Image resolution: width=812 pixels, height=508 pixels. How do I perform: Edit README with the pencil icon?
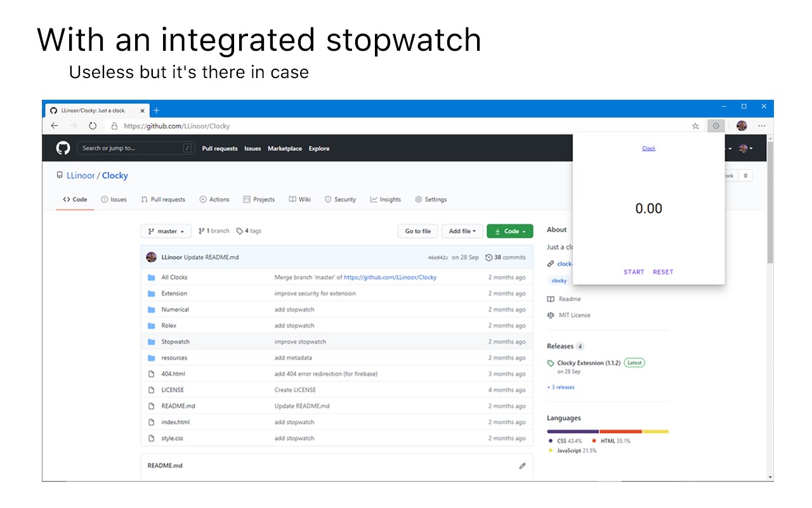(522, 465)
